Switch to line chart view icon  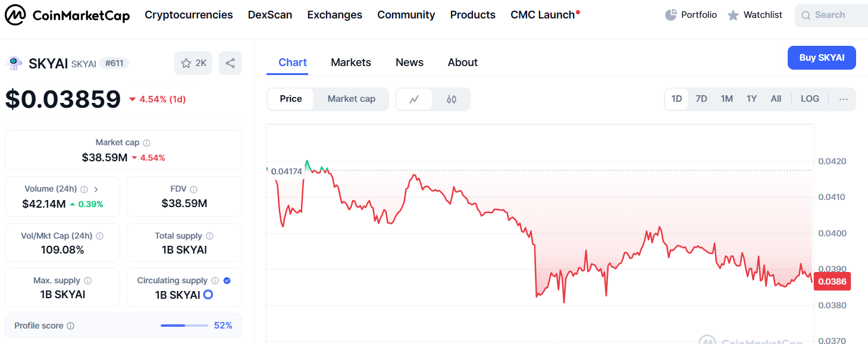click(x=414, y=99)
